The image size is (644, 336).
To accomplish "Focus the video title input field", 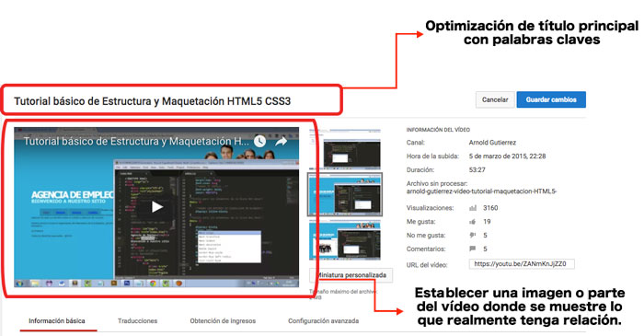I will (172, 101).
